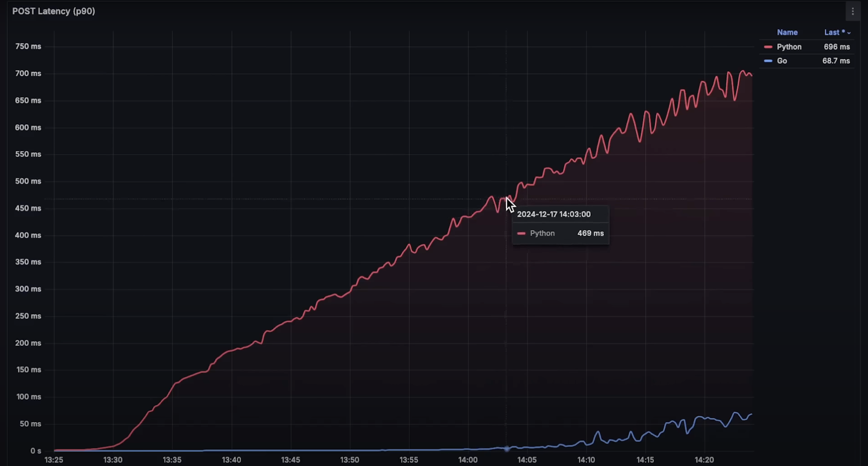
Task: Toggle visibility of the Go series label
Action: (782, 61)
